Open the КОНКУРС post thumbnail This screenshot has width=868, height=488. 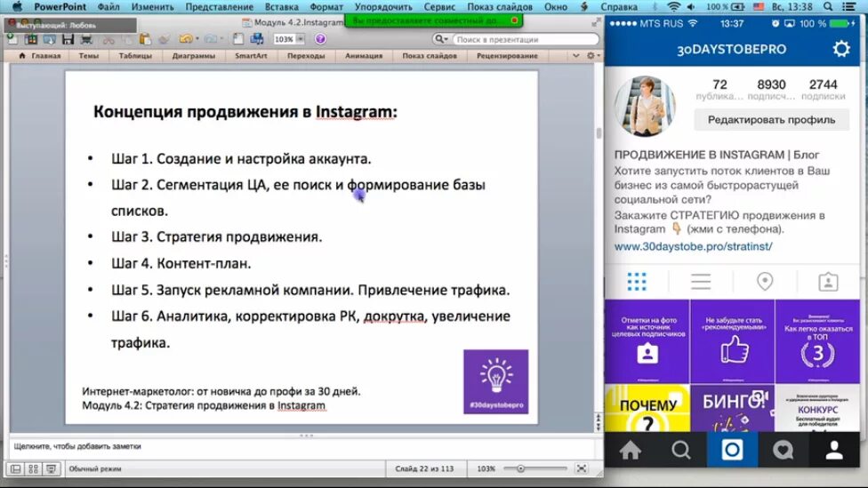pos(817,409)
